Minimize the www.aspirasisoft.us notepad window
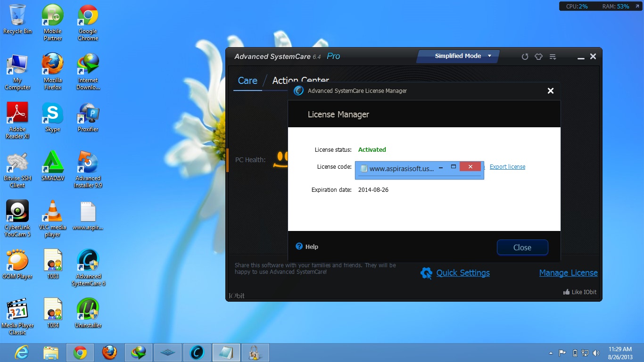The width and height of the screenshot is (644, 362). tap(441, 167)
